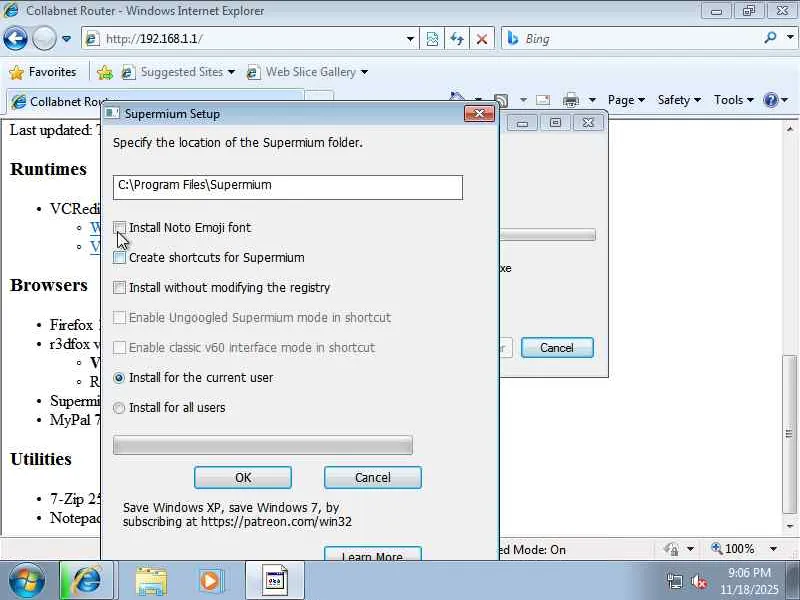
Task: Select Install for all users
Action: [119, 408]
